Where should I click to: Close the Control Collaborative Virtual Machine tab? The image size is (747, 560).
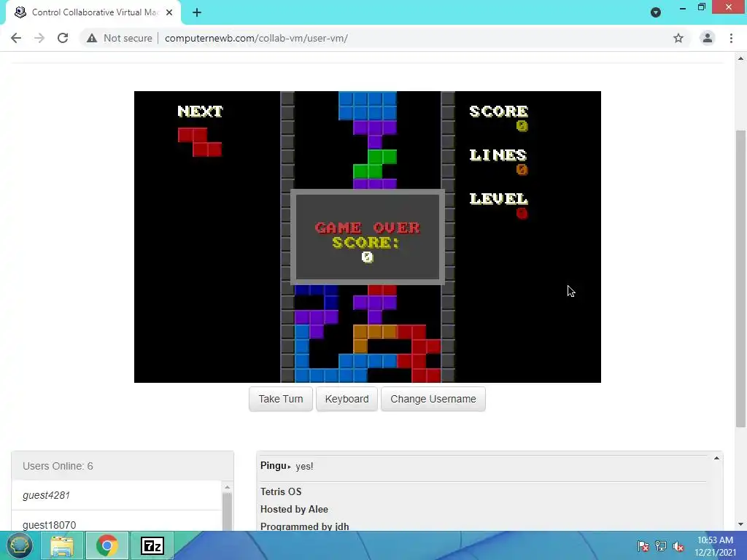pyautogui.click(x=169, y=12)
